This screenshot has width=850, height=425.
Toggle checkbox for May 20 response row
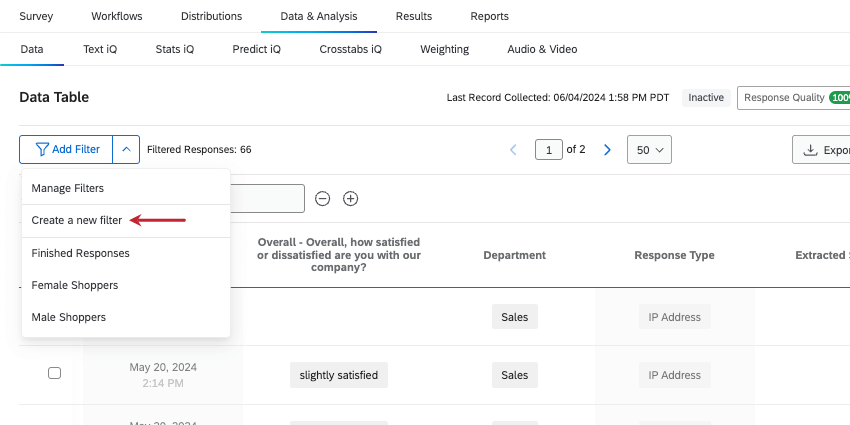coord(55,373)
